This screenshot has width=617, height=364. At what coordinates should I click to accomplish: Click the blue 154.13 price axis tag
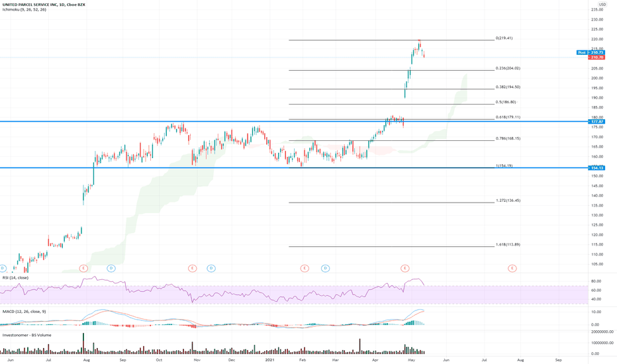(597, 168)
